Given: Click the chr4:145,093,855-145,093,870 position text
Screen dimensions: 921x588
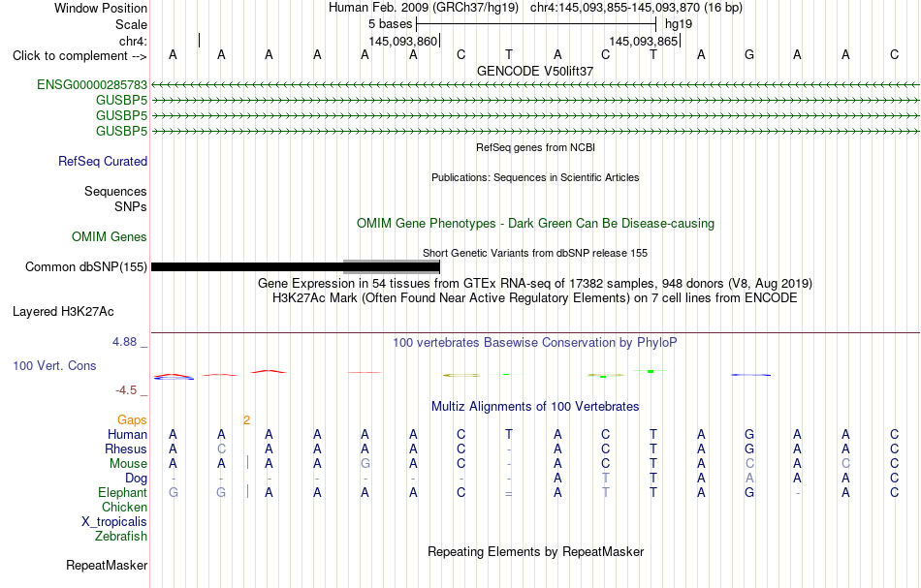Looking at the screenshot, I should (x=636, y=8).
